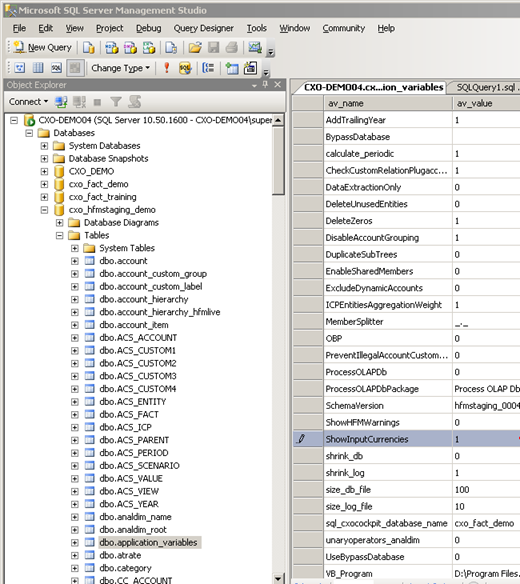
Task: Open the Debug menu
Action: 149,28
